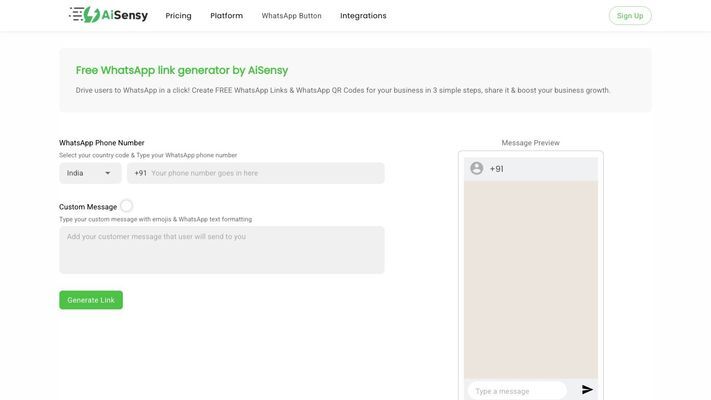Viewport: 711px width, 400px height.
Task: Click the profile avatar icon in preview
Action: pos(477,168)
